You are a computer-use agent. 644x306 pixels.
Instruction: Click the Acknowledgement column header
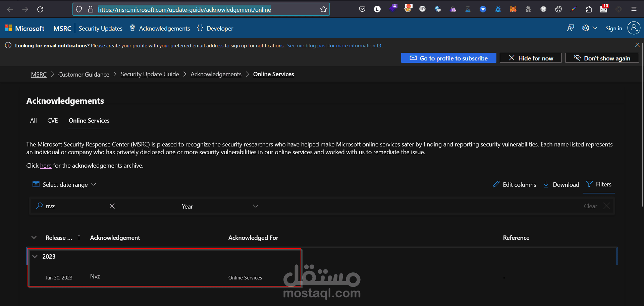click(x=115, y=237)
